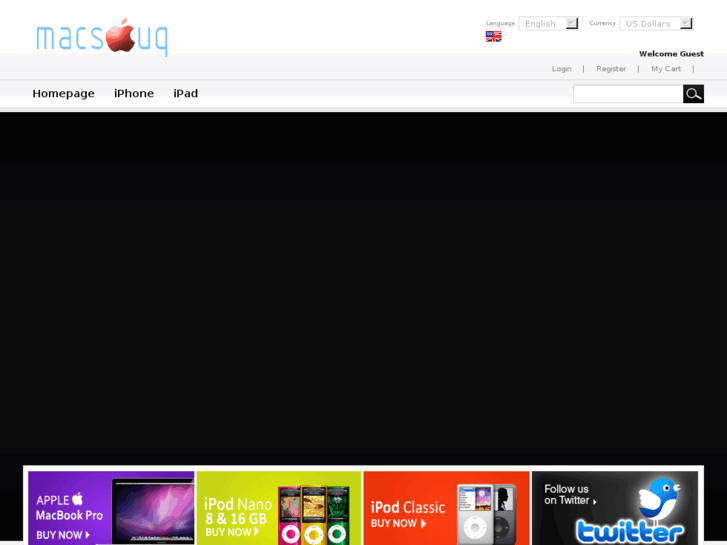
Task: Click the Login link
Action: [x=561, y=69]
